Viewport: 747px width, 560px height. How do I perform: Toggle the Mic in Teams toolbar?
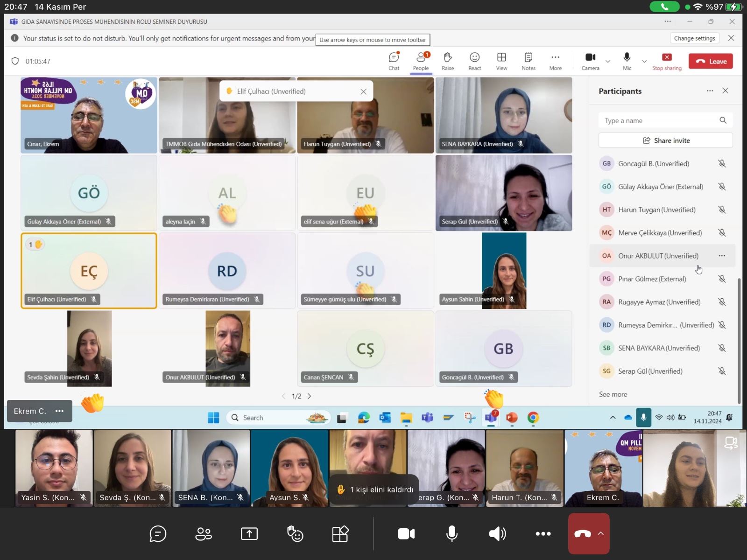point(627,61)
